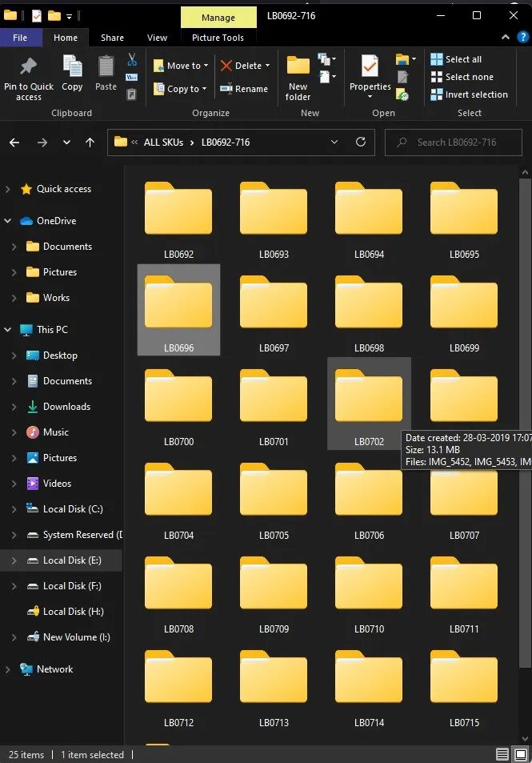
Task: Go forward with the Forward arrow
Action: pos(42,142)
